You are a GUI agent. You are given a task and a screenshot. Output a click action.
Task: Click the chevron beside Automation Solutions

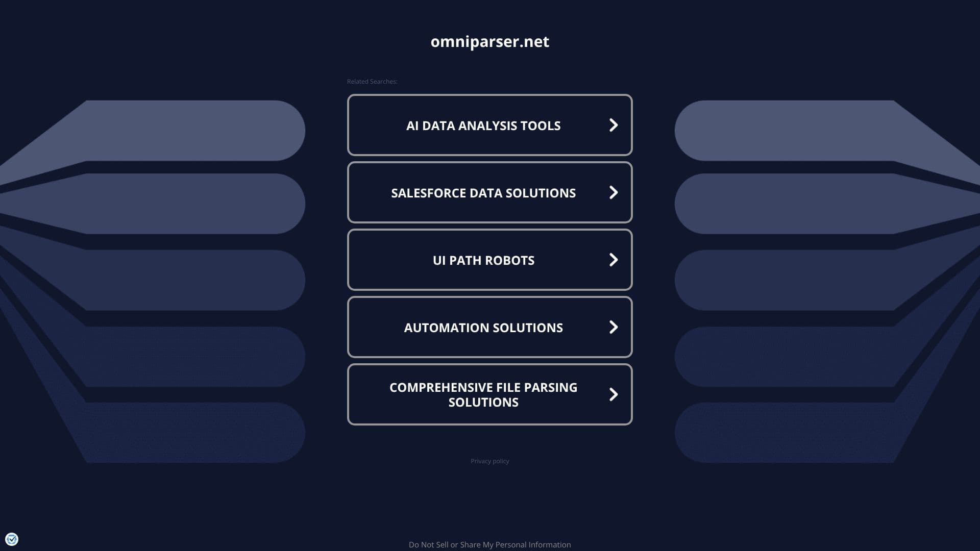tap(614, 327)
